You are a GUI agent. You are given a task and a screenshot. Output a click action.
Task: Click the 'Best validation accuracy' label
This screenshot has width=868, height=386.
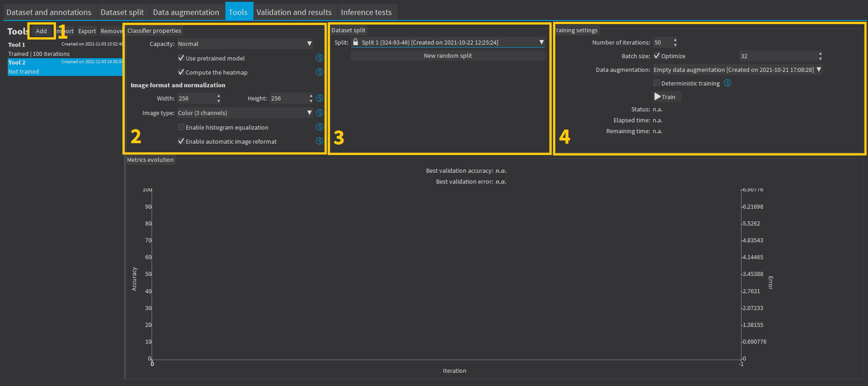coord(460,170)
